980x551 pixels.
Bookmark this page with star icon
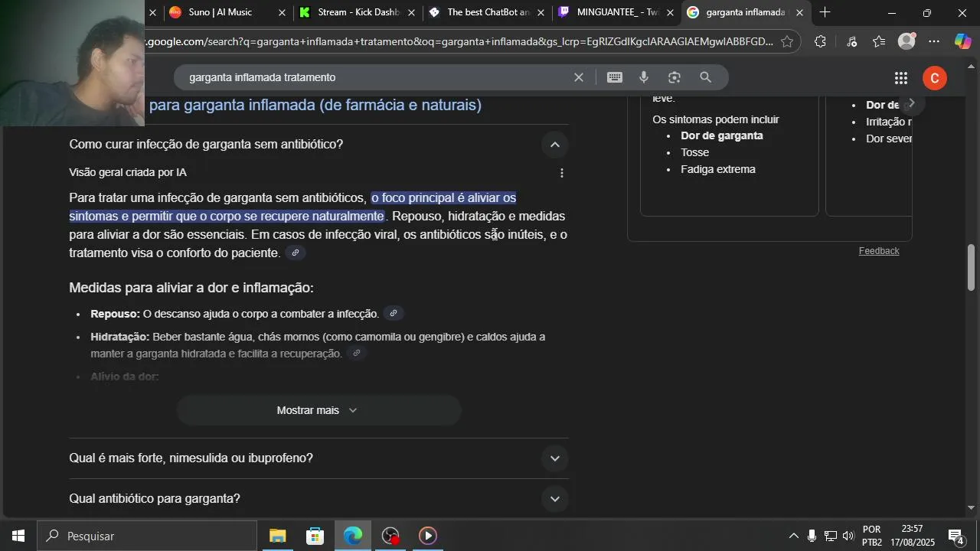point(787,42)
